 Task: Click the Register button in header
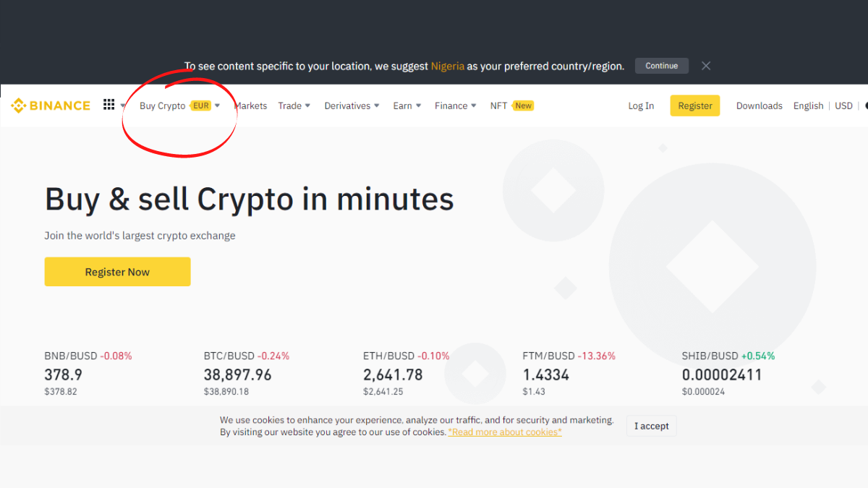coord(695,106)
